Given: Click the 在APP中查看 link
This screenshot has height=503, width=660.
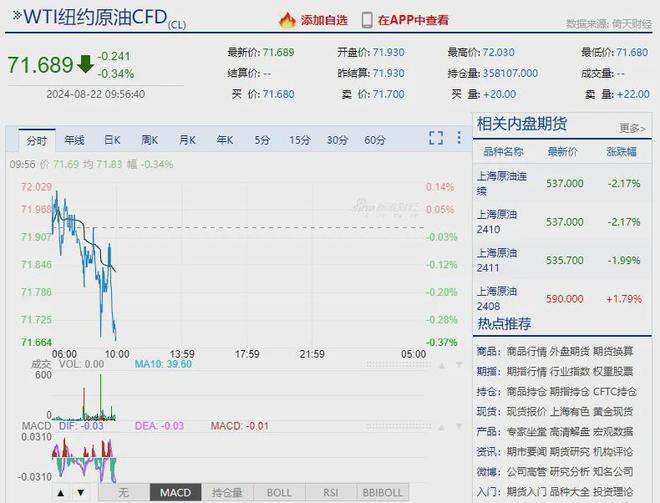Looking at the screenshot, I should [x=413, y=20].
